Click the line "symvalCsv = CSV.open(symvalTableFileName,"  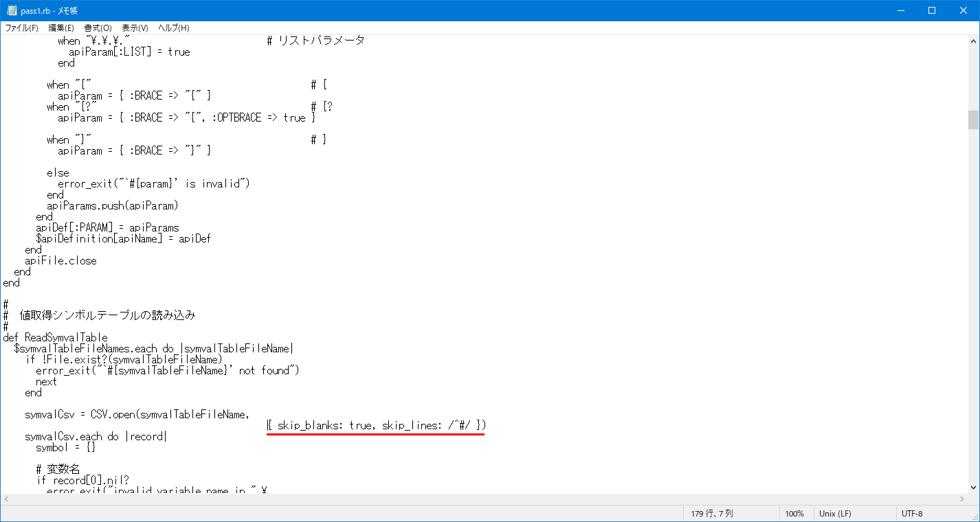(137, 414)
